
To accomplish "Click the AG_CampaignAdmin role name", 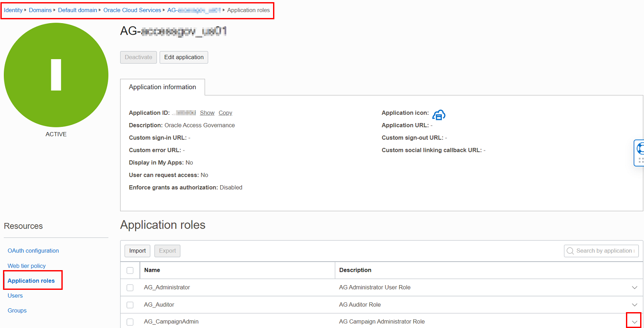I will pos(171,322).
